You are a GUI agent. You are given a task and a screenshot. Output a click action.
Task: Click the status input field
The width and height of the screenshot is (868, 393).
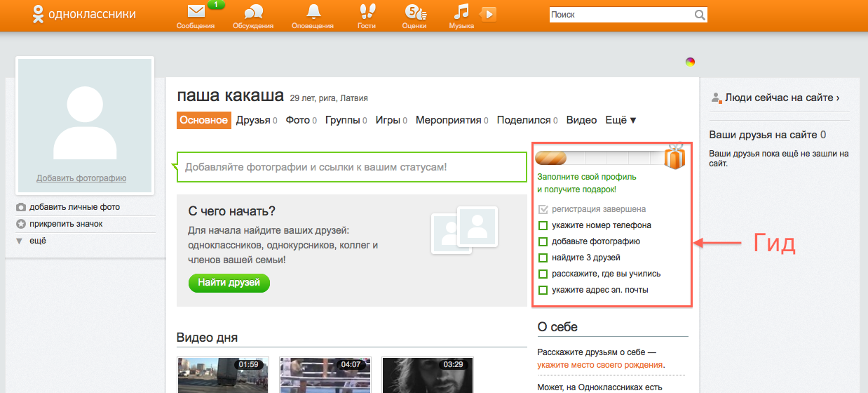[352, 167]
